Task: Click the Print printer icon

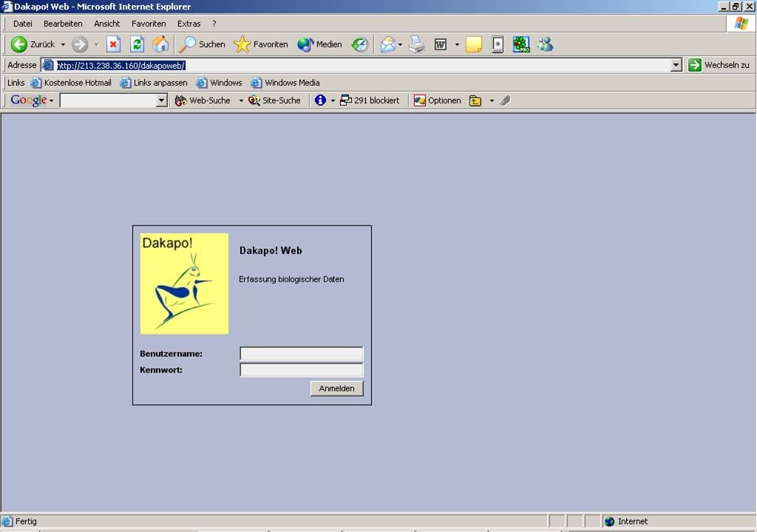Action: coord(417,44)
